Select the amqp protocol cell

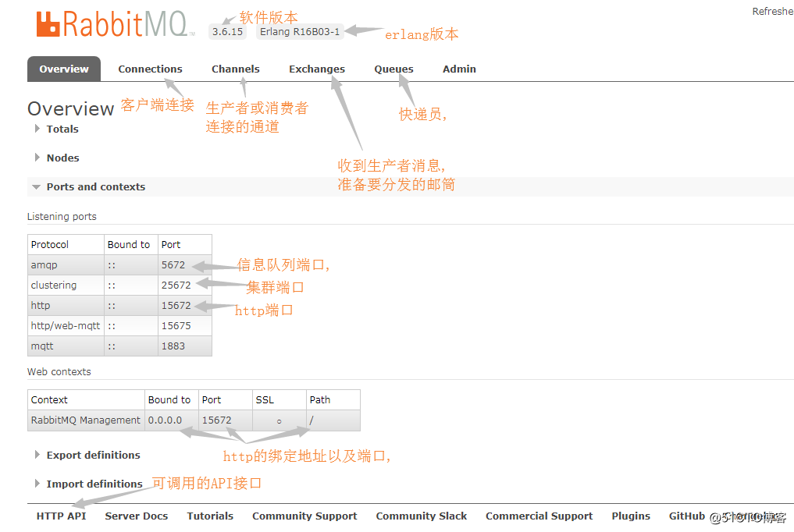click(66, 265)
